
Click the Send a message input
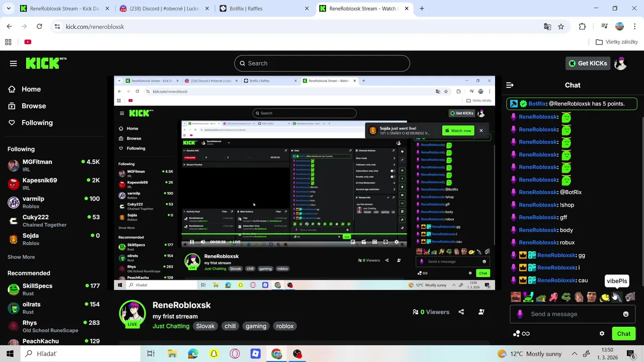click(573, 314)
